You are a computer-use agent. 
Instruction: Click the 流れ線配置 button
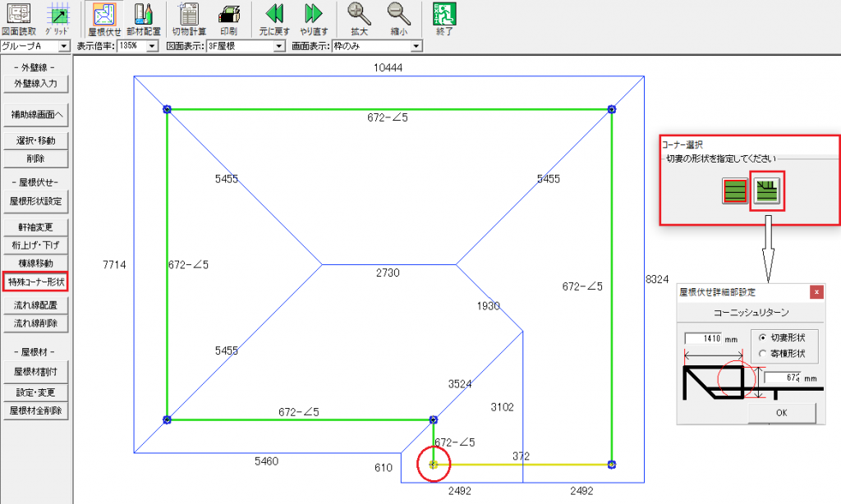coord(35,305)
